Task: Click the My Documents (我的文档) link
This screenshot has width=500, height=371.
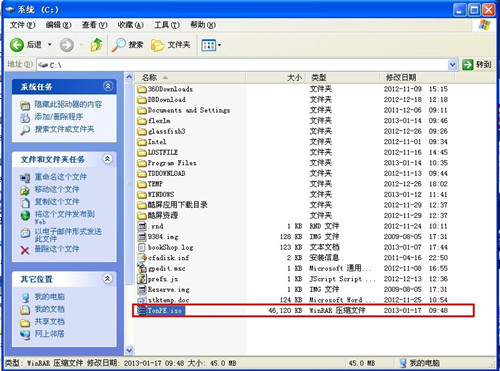Action: [x=50, y=309]
